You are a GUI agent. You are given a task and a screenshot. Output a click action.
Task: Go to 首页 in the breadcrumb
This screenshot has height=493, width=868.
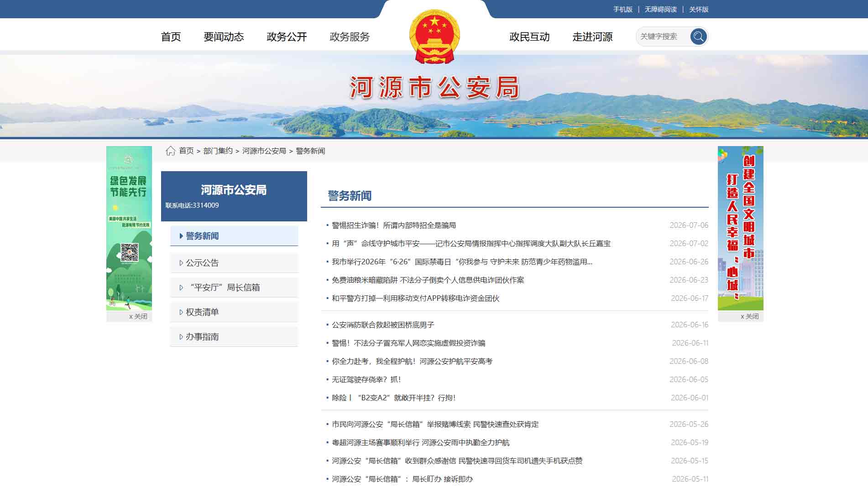(x=186, y=151)
